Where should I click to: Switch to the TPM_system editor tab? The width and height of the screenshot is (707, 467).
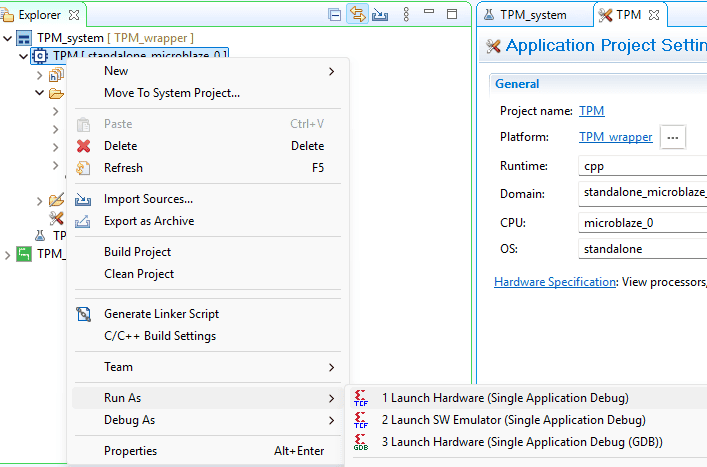click(x=532, y=15)
